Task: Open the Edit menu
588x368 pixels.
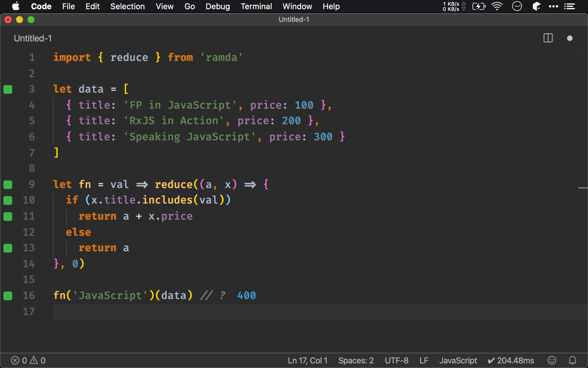Action: 92,6
